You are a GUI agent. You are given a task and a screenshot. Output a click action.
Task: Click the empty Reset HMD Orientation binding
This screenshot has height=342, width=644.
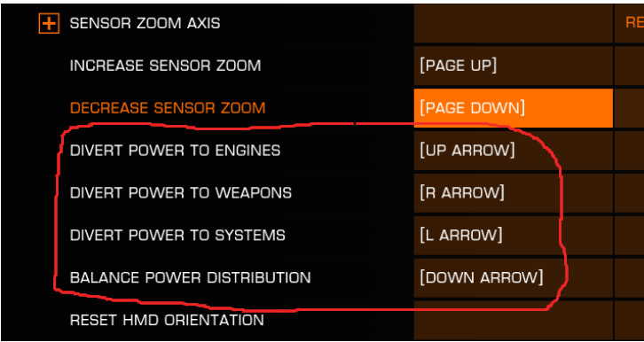514,320
